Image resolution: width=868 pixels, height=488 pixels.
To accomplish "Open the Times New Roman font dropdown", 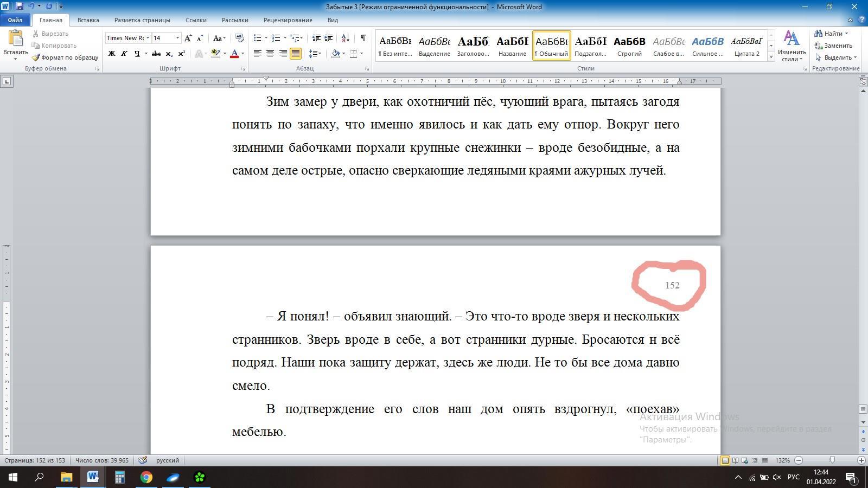I will (x=148, y=38).
